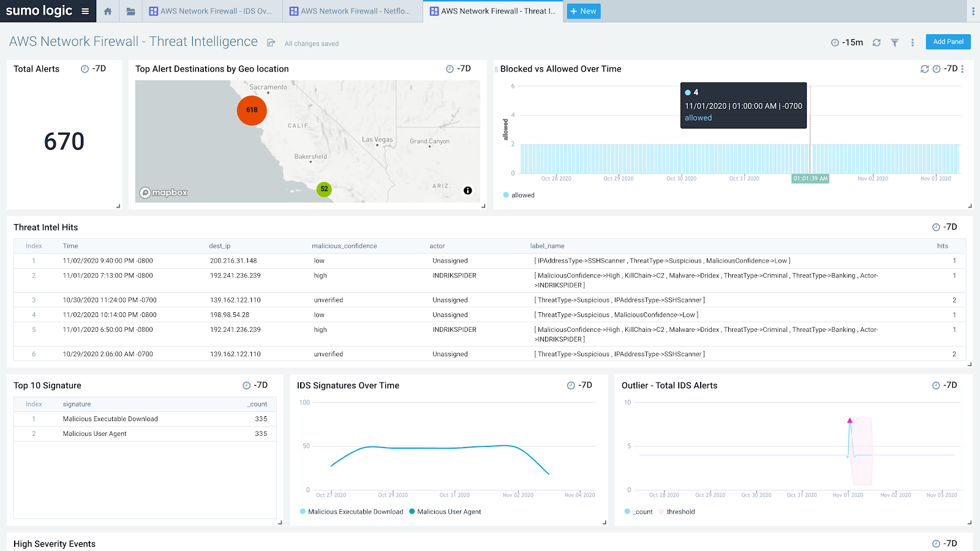980x551 pixels.
Task: Sort Threat Intel Hits by hits column
Action: [x=943, y=246]
